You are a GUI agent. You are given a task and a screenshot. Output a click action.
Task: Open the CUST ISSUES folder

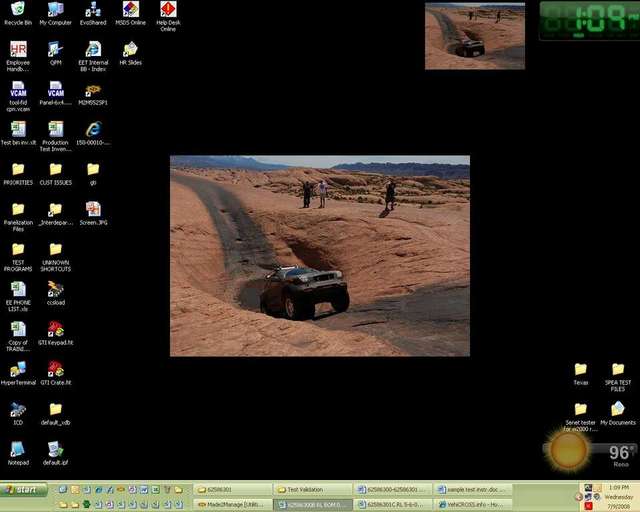56,173
